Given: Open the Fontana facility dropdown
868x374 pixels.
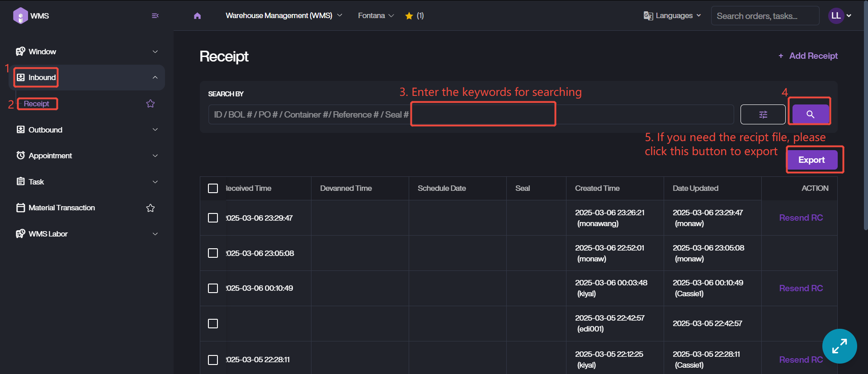Looking at the screenshot, I should [376, 16].
